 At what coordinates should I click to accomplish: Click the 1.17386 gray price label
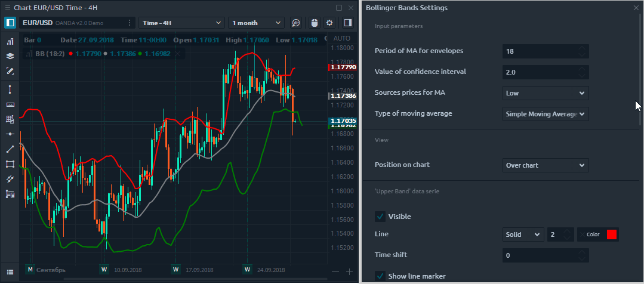pos(343,95)
